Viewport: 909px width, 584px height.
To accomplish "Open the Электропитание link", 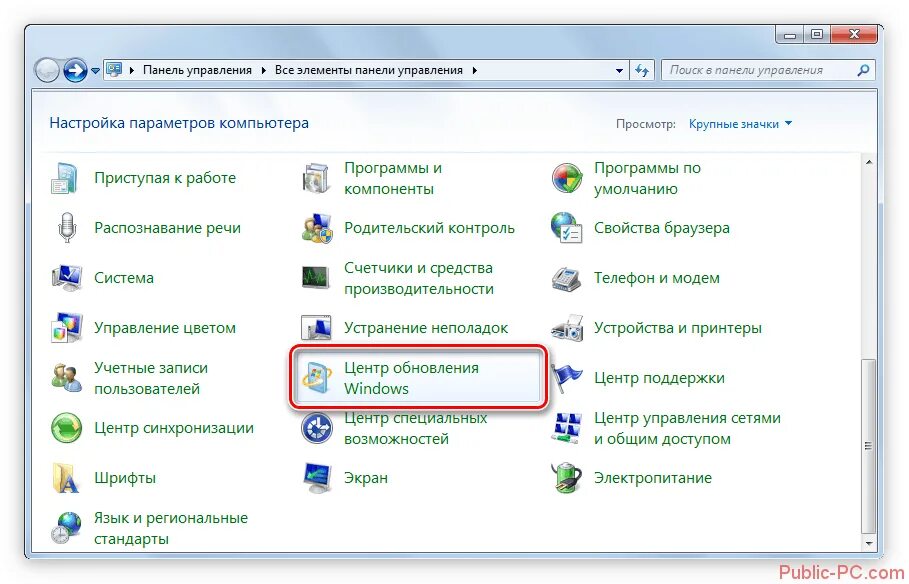I will [x=652, y=478].
